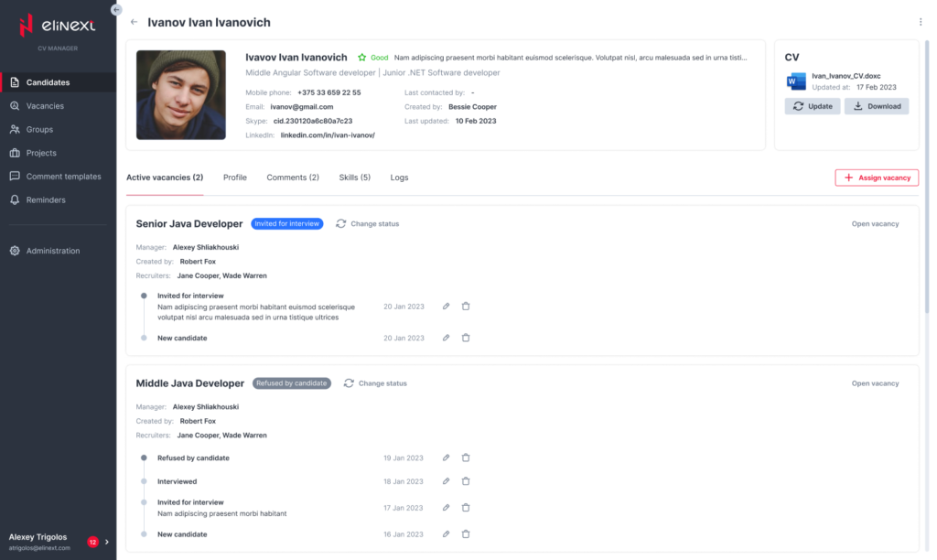
Task: Download the candidate's CV
Action: pos(876,106)
